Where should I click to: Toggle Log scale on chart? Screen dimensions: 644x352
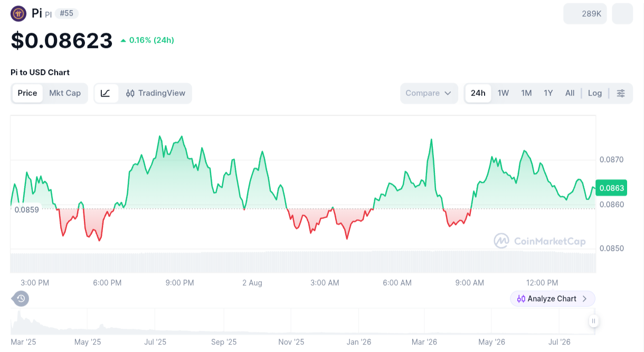[595, 93]
